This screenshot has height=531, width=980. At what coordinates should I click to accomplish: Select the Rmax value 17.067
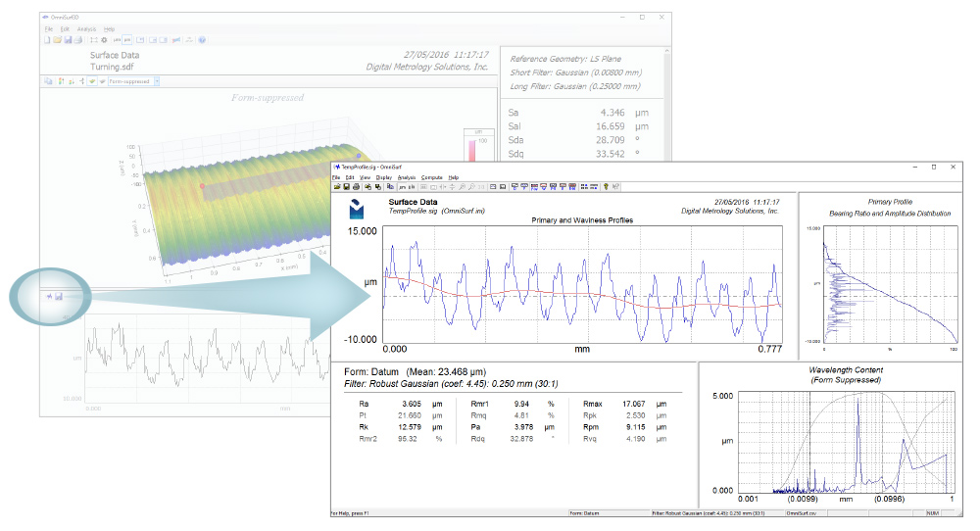coord(634,405)
